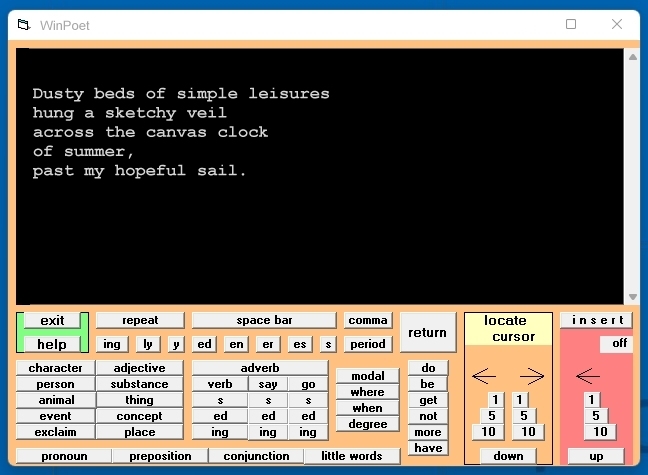Click the 'return' key button

pos(427,333)
